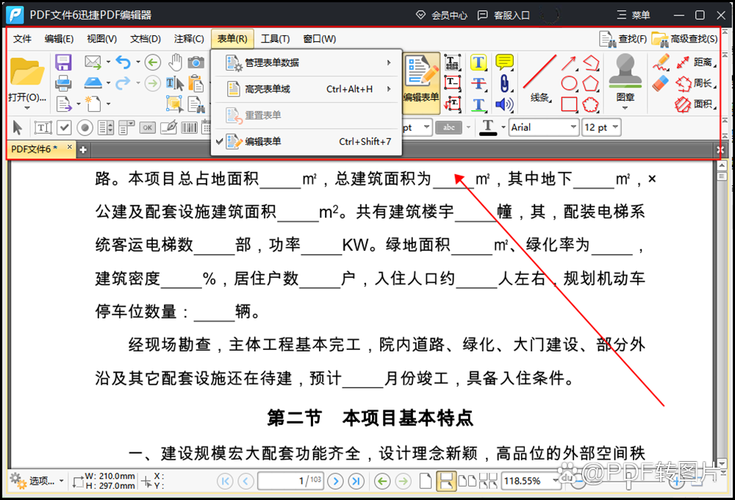The width and height of the screenshot is (735, 500).
Task: Click the yellow sticky note comment icon
Action: coord(504,62)
